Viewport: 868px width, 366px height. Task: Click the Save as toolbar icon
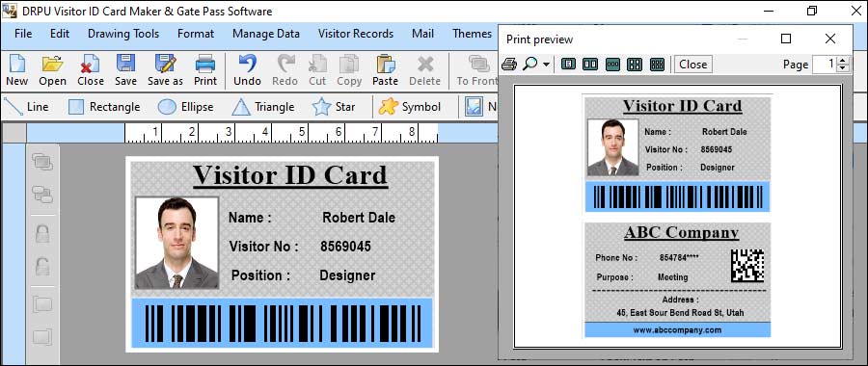(165, 64)
